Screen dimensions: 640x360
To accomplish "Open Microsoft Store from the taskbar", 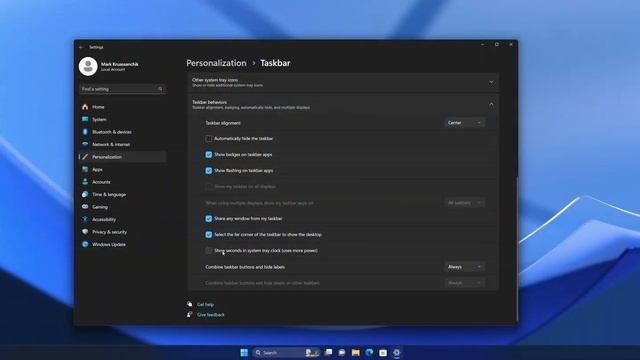I will pyautogui.click(x=383, y=352).
